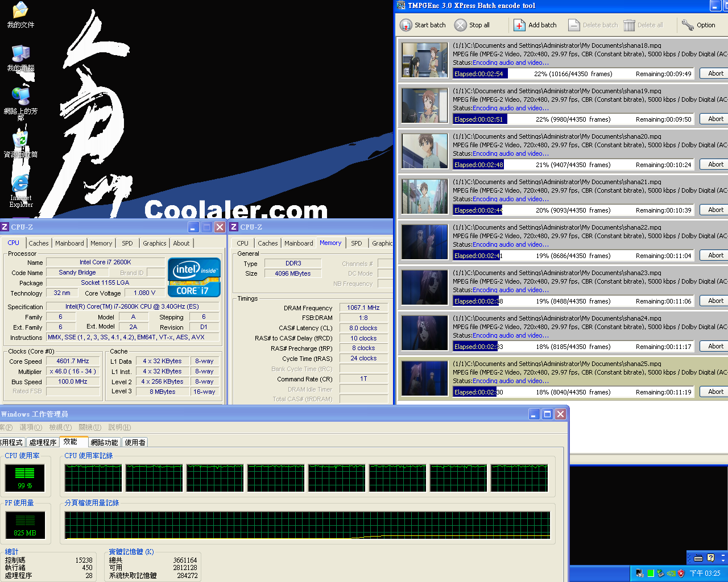Open the Help menu in Task Manager
The width and height of the screenshot is (728, 582).
pyautogui.click(x=119, y=427)
